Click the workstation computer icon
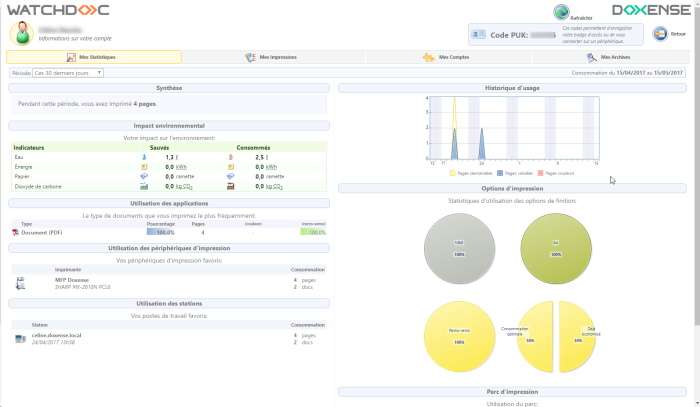Image resolution: width=700 pixels, height=407 pixels. 20,339
